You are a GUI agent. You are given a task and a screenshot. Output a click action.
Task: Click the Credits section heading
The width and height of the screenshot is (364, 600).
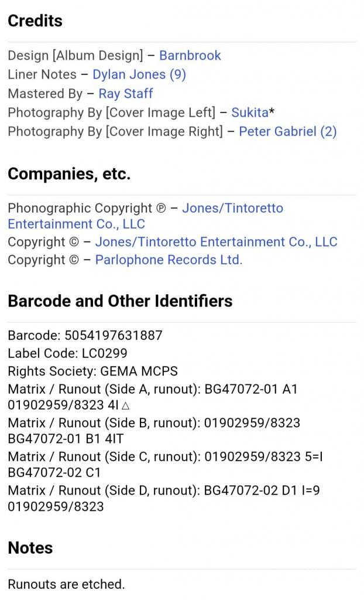point(35,21)
